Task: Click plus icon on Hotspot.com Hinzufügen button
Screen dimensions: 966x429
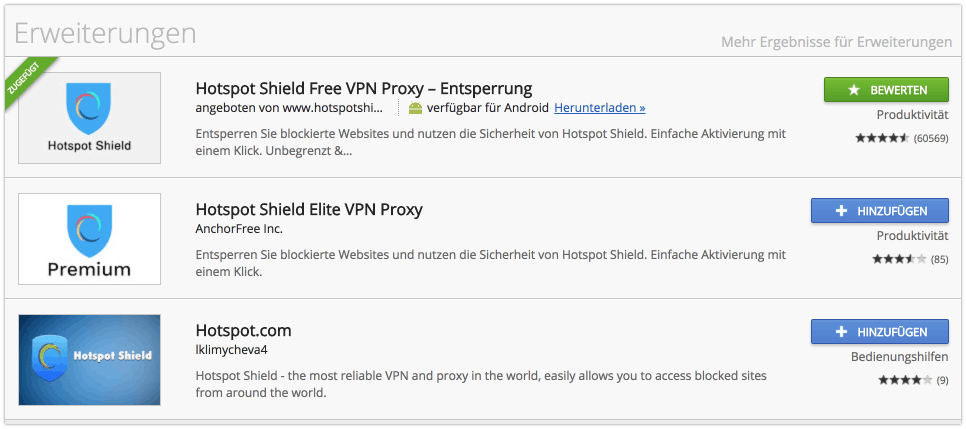Action: tap(840, 332)
